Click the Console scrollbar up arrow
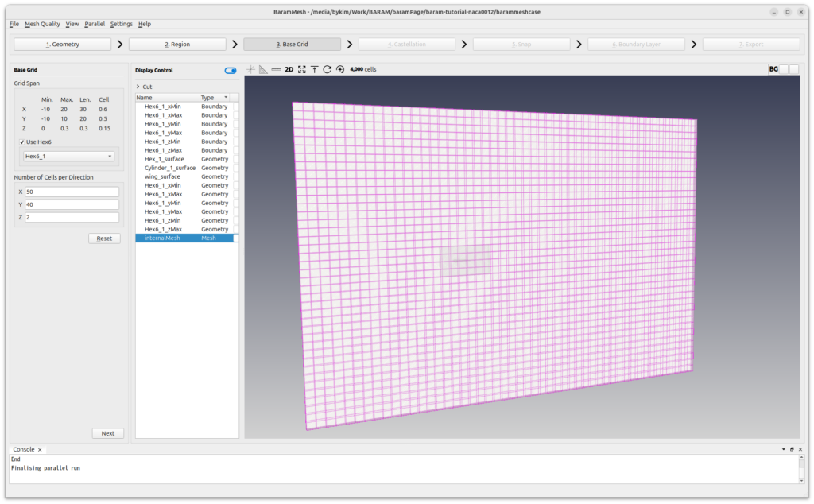814x504 pixels. pyautogui.click(x=801, y=458)
